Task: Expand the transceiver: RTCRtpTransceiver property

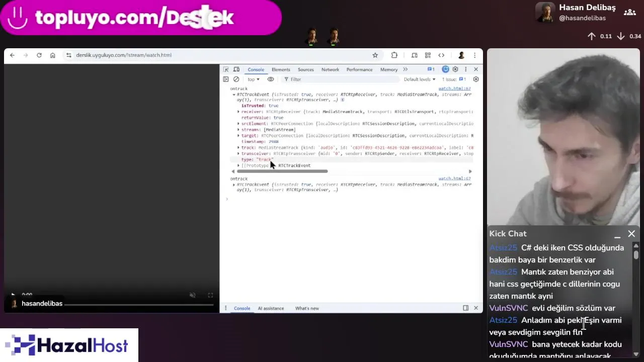Action: tap(238, 154)
